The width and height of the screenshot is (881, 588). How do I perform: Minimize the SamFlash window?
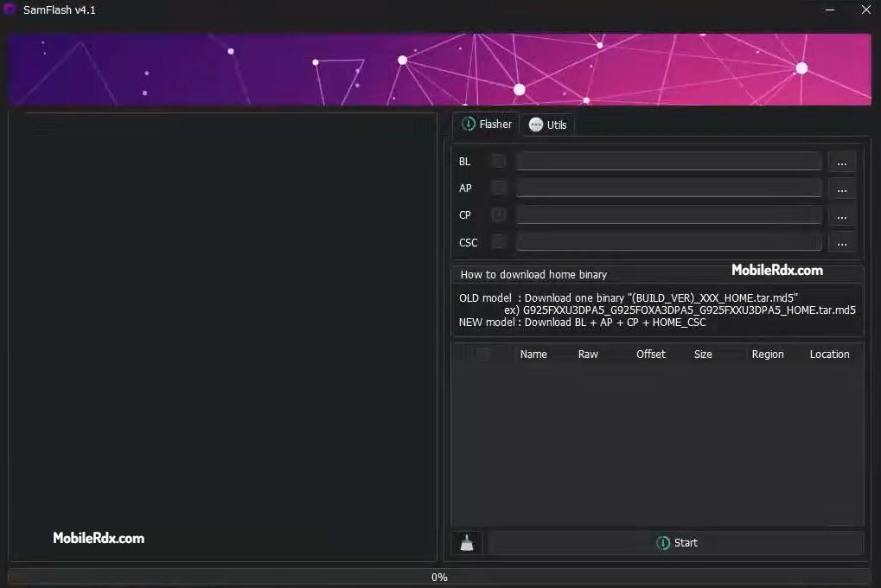[829, 10]
